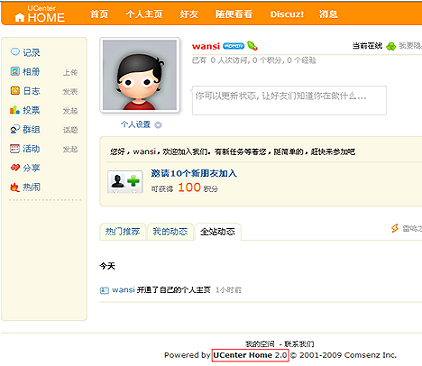
Task: Click the green leaf icon beside wansi
Action: coord(252,46)
